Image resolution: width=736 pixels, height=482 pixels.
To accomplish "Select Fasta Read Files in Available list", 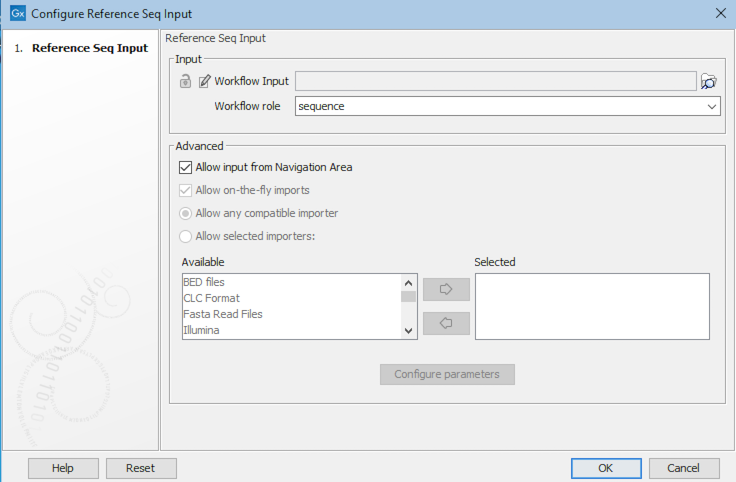I will click(x=222, y=314).
